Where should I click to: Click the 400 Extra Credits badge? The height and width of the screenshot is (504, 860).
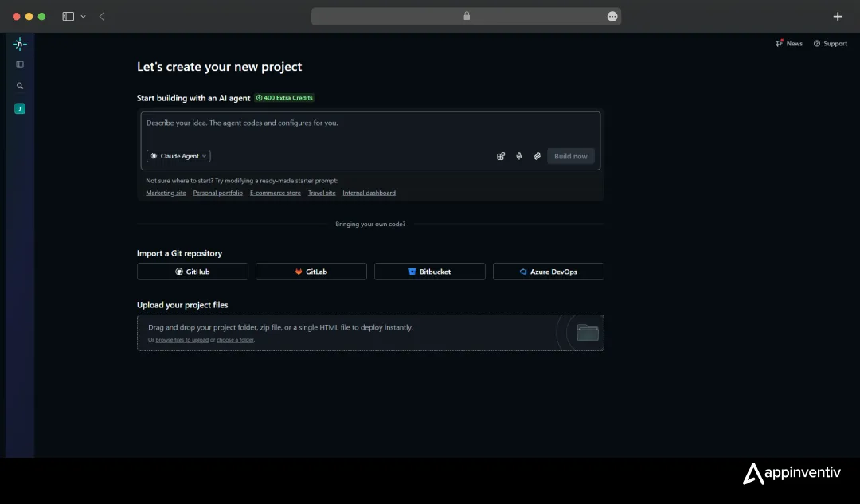click(x=283, y=97)
